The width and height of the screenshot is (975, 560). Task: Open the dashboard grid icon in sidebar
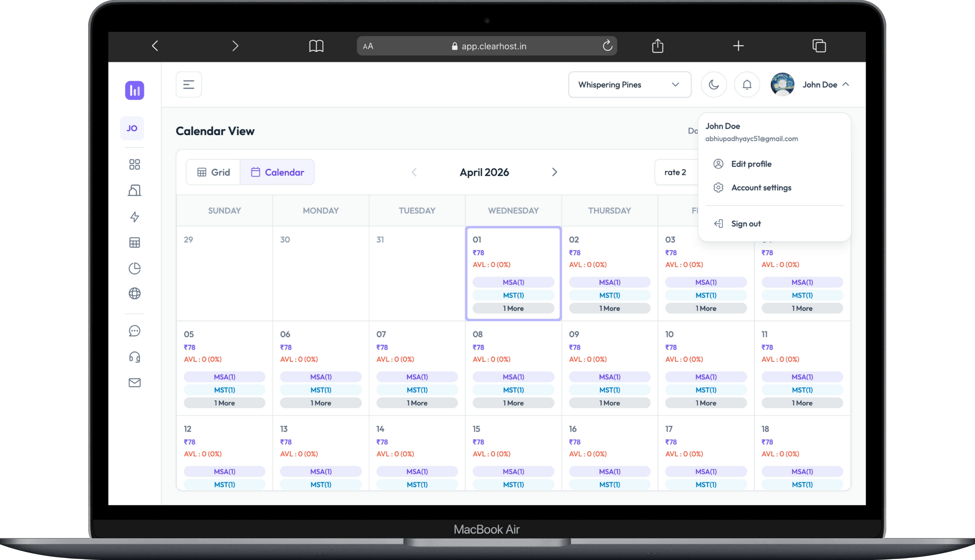pyautogui.click(x=134, y=165)
